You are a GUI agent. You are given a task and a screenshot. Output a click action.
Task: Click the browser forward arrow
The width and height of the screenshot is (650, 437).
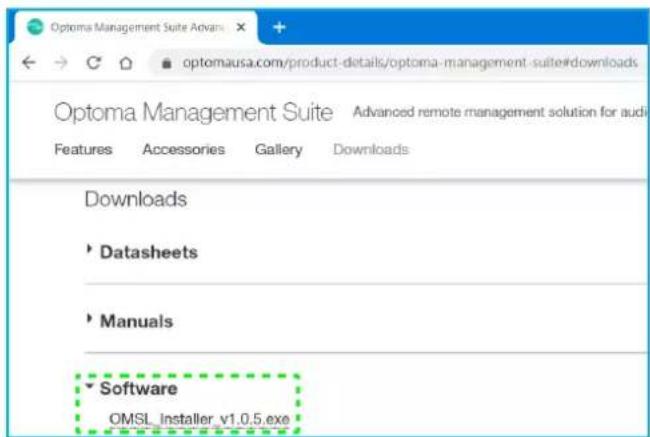pyautogui.click(x=61, y=63)
